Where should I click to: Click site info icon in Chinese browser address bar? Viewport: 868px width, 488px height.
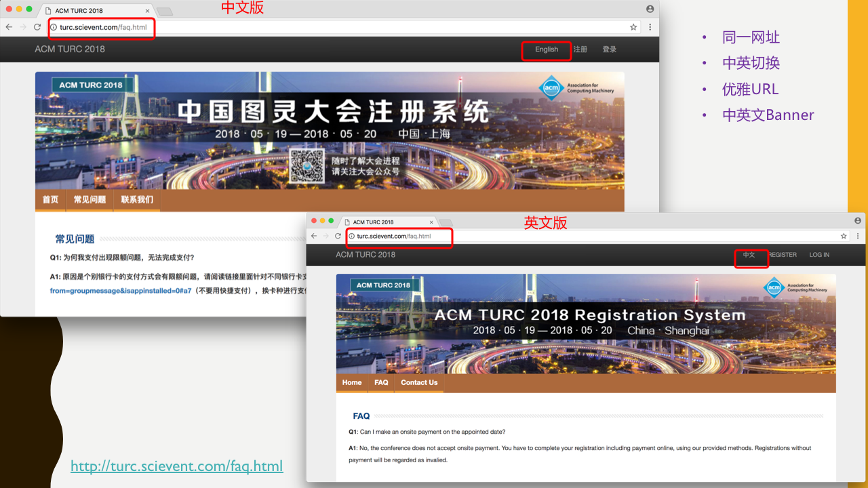pyautogui.click(x=54, y=27)
